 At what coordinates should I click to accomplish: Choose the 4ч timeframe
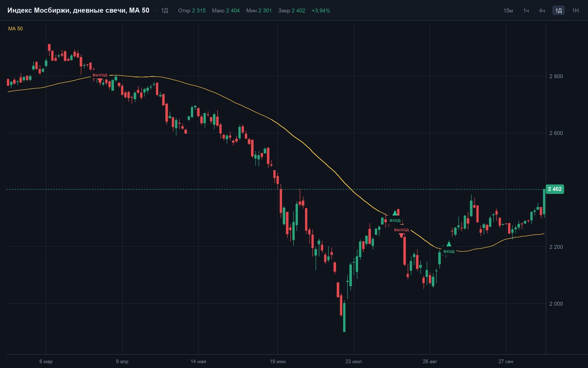tap(542, 11)
